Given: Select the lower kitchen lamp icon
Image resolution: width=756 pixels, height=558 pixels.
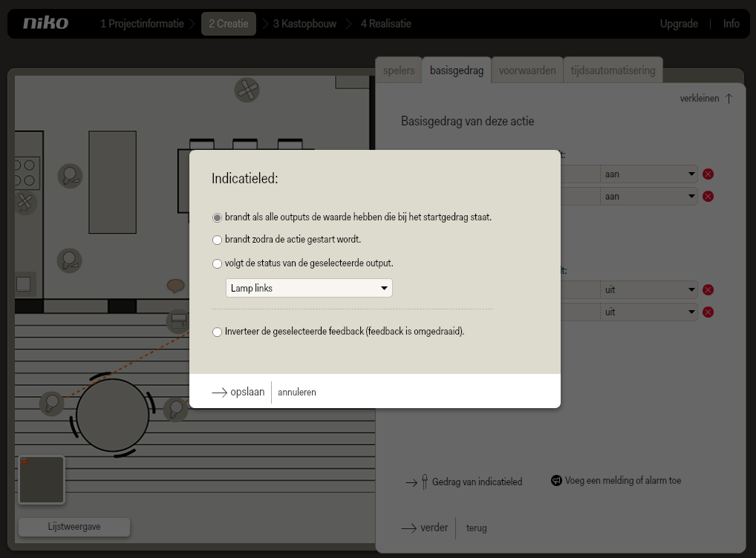Looking at the screenshot, I should (x=69, y=260).
